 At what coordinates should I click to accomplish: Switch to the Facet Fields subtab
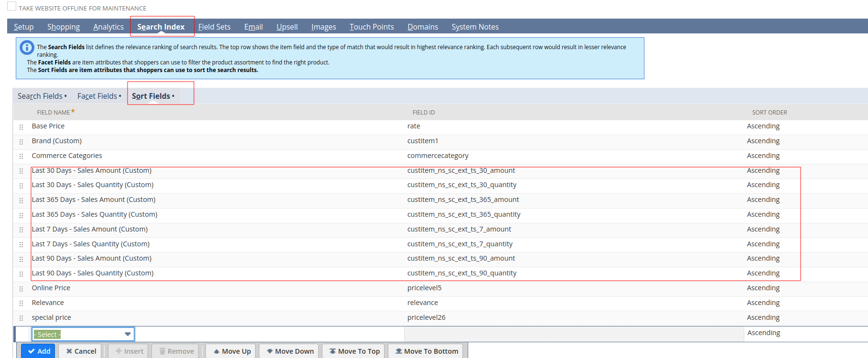click(x=97, y=96)
